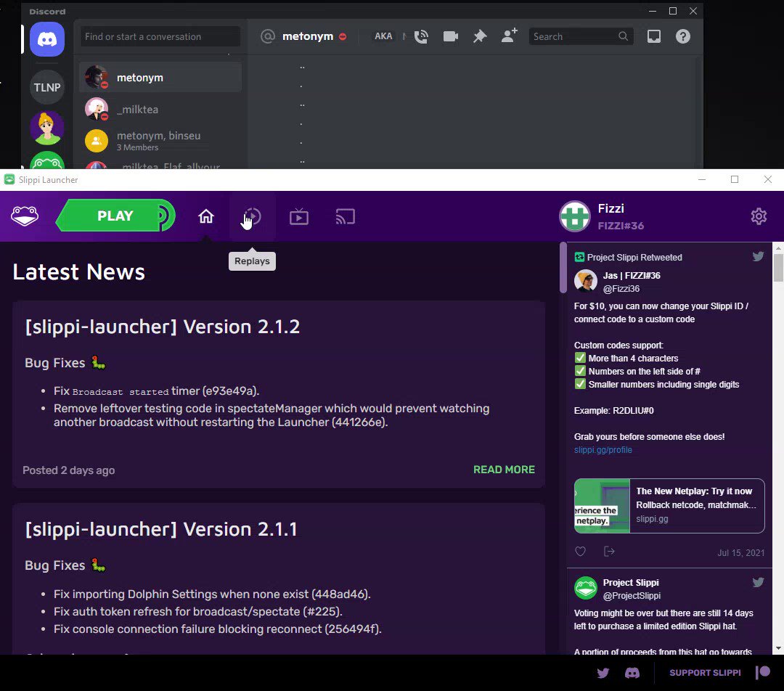Click the Posted 2 days ago text
This screenshot has height=691, width=784.
click(68, 470)
